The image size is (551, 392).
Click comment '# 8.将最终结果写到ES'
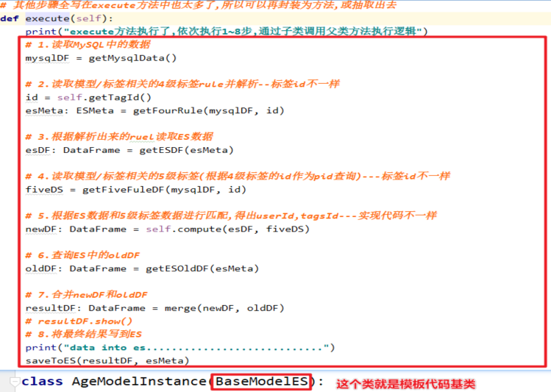[84, 334]
